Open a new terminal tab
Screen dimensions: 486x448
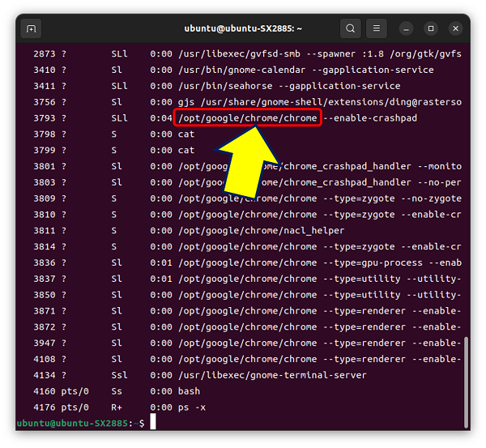31,28
